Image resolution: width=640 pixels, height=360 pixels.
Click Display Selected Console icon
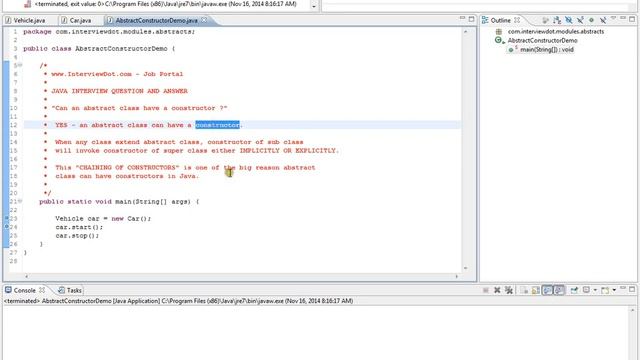(586, 290)
